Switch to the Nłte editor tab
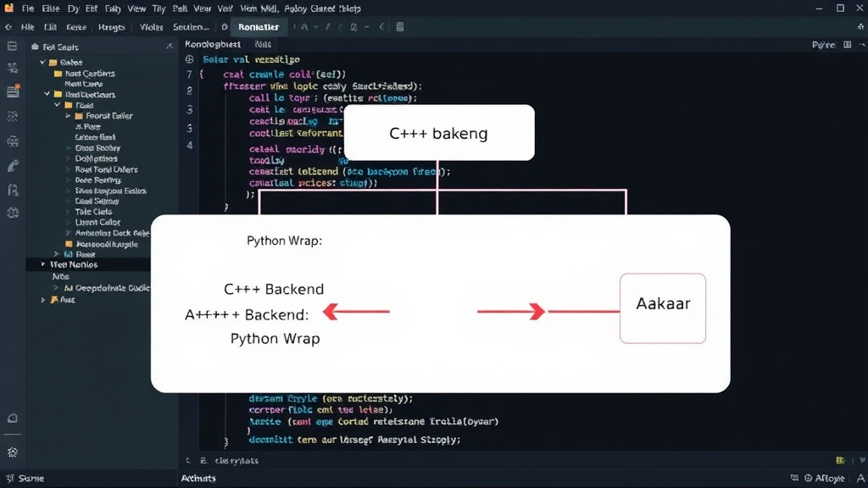Image resolution: width=868 pixels, height=488 pixels. point(263,44)
